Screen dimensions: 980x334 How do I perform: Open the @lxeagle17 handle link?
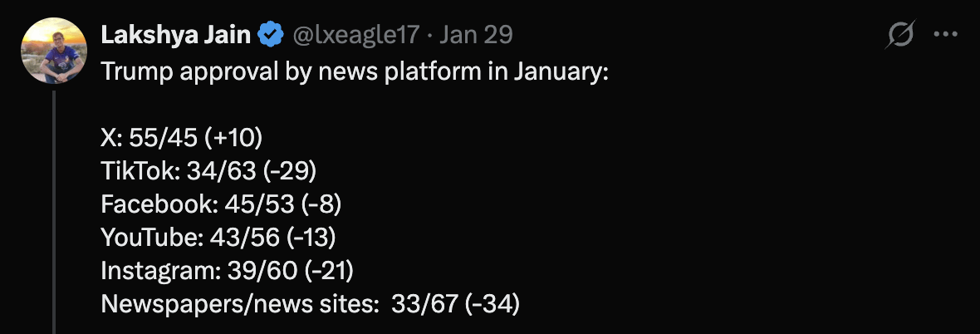pyautogui.click(x=356, y=35)
